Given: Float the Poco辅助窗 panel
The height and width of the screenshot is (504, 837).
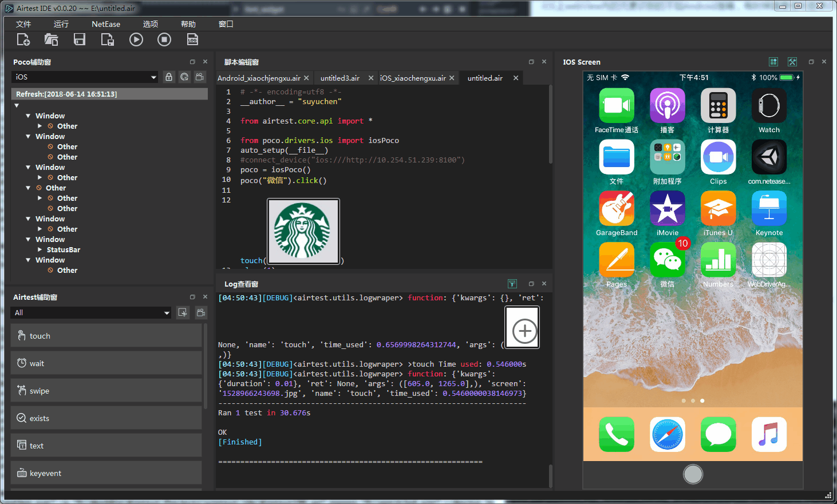Looking at the screenshot, I should pos(192,62).
